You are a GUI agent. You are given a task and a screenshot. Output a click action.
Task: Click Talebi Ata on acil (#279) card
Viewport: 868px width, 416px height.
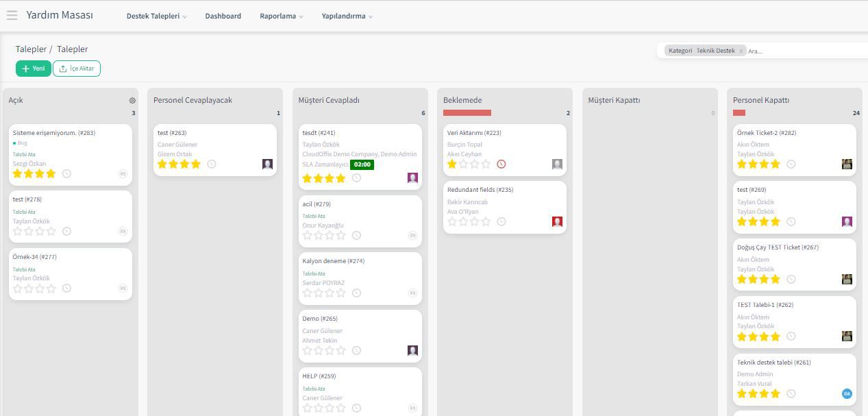[314, 217]
